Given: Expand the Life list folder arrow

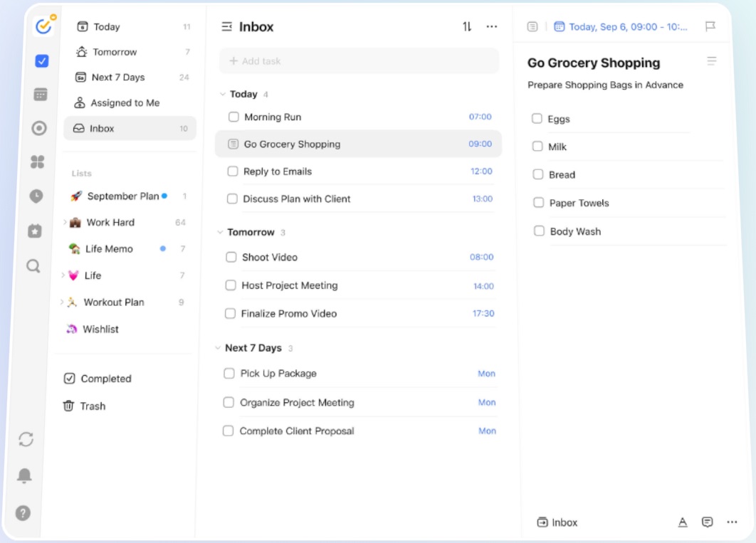Looking at the screenshot, I should point(63,275).
